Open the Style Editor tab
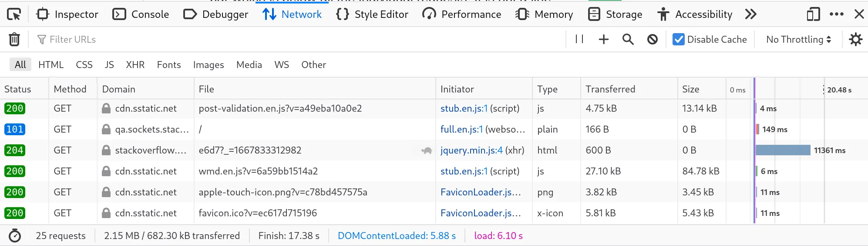 pyautogui.click(x=372, y=14)
